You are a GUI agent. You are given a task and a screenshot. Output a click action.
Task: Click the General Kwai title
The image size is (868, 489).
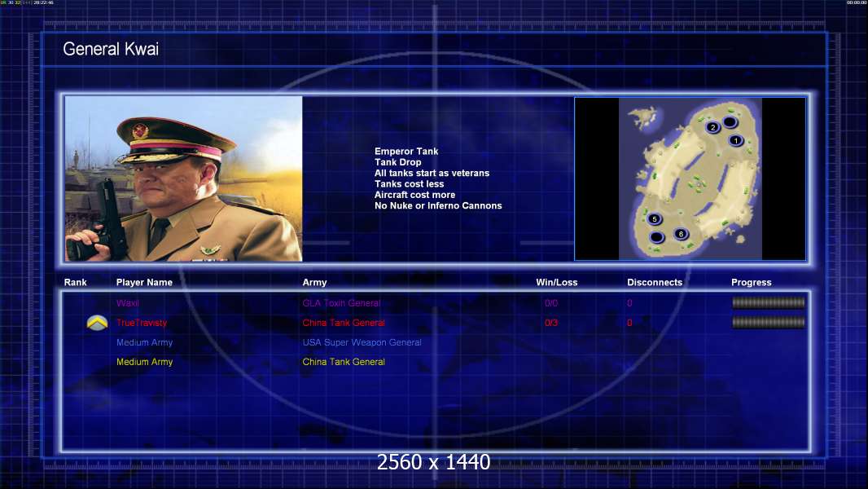[111, 49]
